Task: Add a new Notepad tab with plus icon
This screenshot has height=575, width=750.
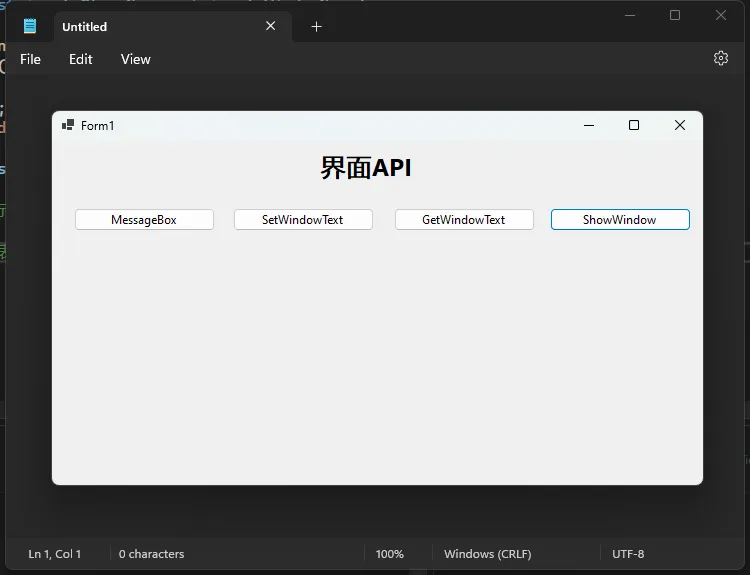Action: 316,27
